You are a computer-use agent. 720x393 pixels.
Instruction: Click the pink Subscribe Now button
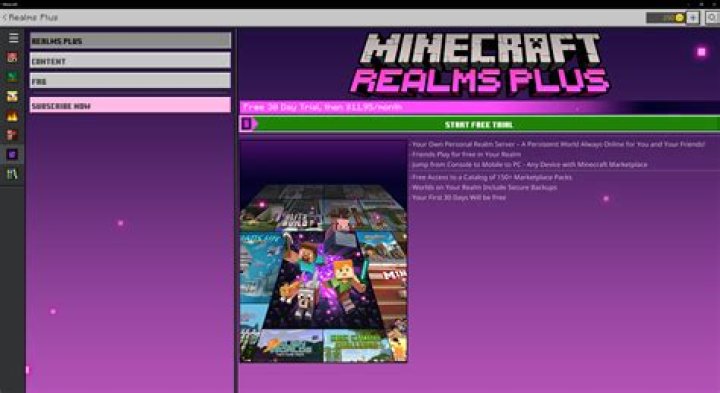(130, 105)
